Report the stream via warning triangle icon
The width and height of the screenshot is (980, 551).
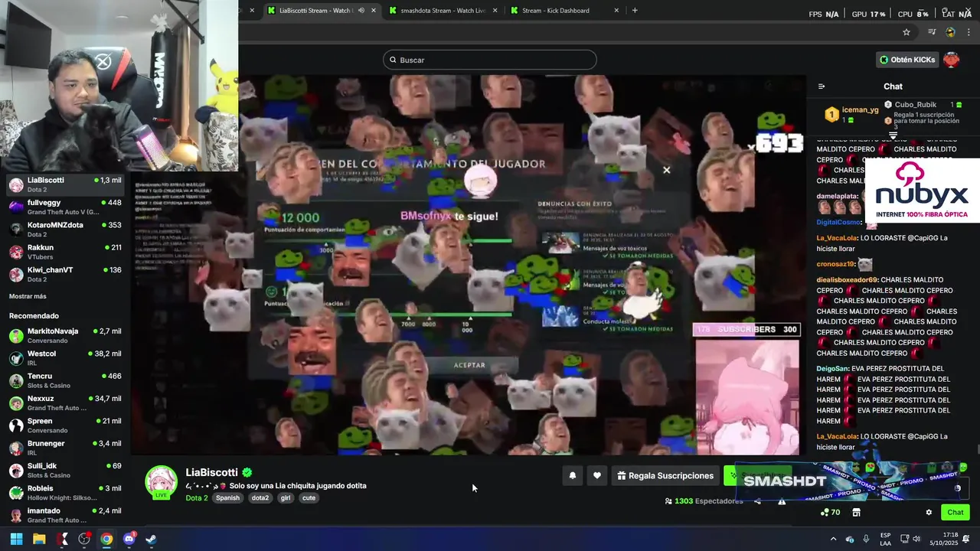(782, 501)
